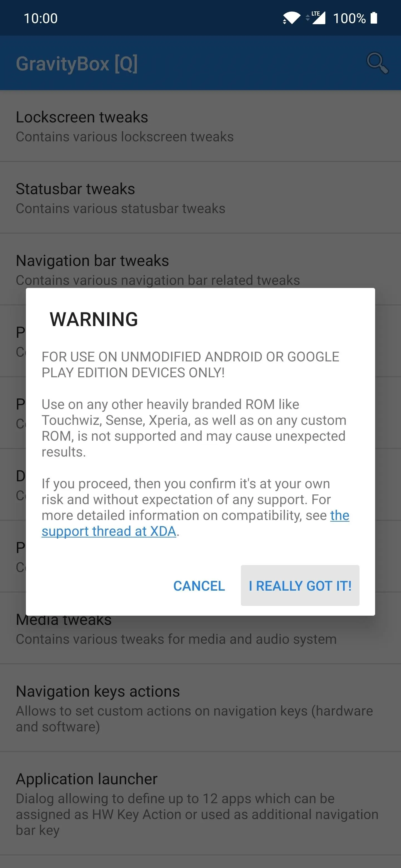401x868 pixels.
Task: Tap the search magnifier icon
Action: [x=377, y=63]
